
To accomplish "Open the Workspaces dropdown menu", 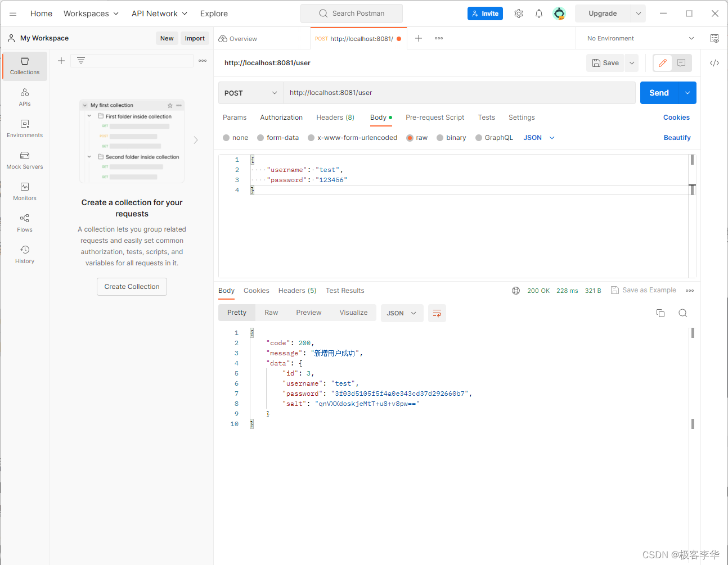I will [x=91, y=13].
